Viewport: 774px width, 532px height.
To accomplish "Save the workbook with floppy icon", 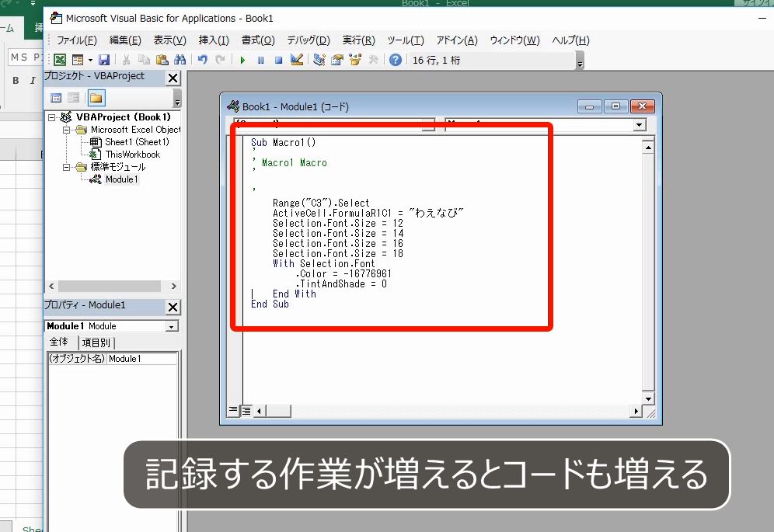I will [104, 61].
